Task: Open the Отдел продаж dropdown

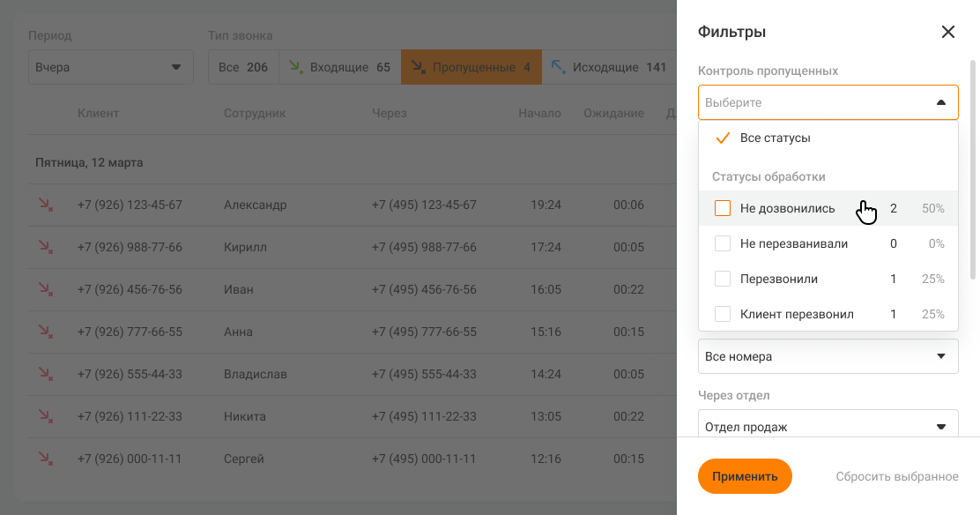Action: coord(828,427)
